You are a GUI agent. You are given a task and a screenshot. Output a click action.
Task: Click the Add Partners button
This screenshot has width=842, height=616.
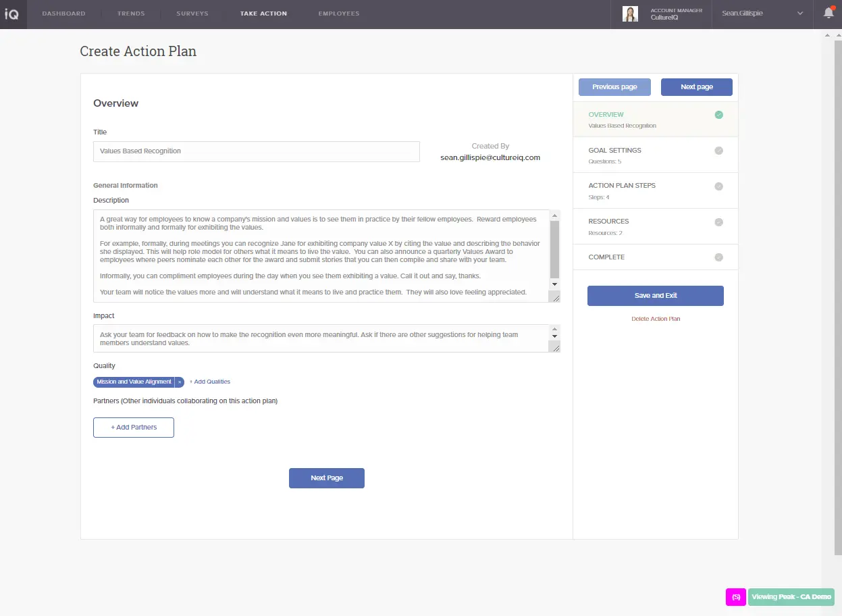pos(134,428)
